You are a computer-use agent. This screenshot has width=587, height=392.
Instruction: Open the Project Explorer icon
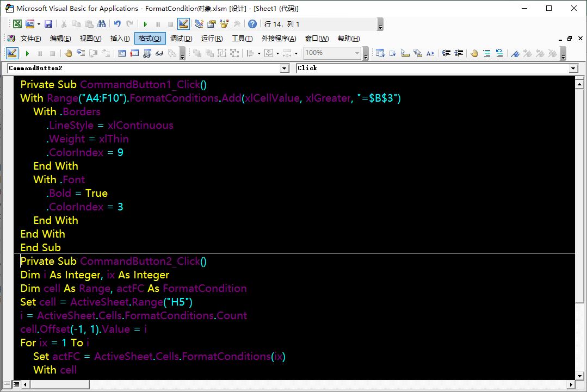(199, 24)
